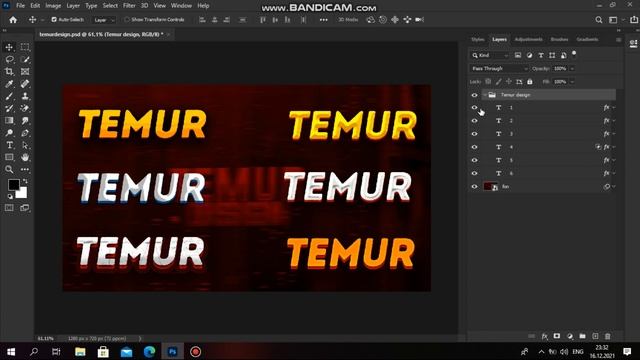
Task: Select the Lasso tool
Action: pos(9,60)
